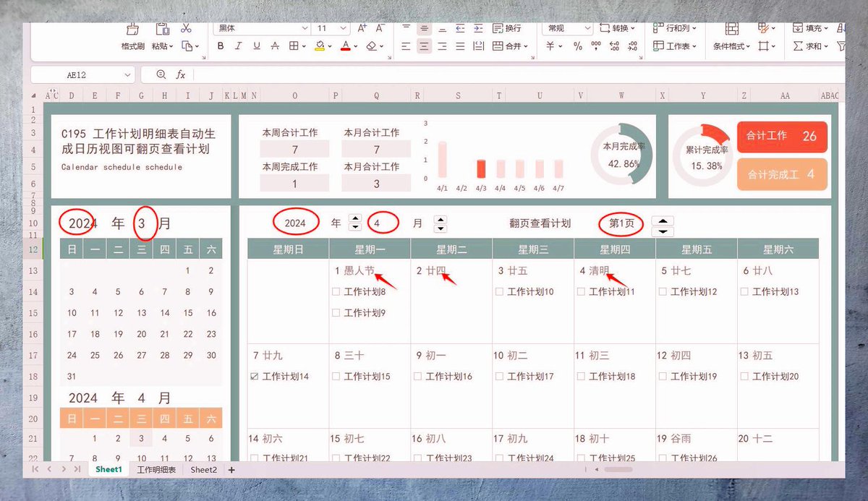The height and width of the screenshot is (501, 868).
Task: Click the align right icon
Action: click(x=442, y=46)
